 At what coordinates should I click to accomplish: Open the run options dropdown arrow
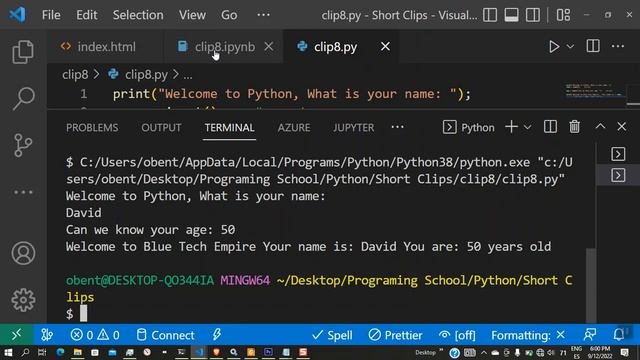(x=570, y=47)
